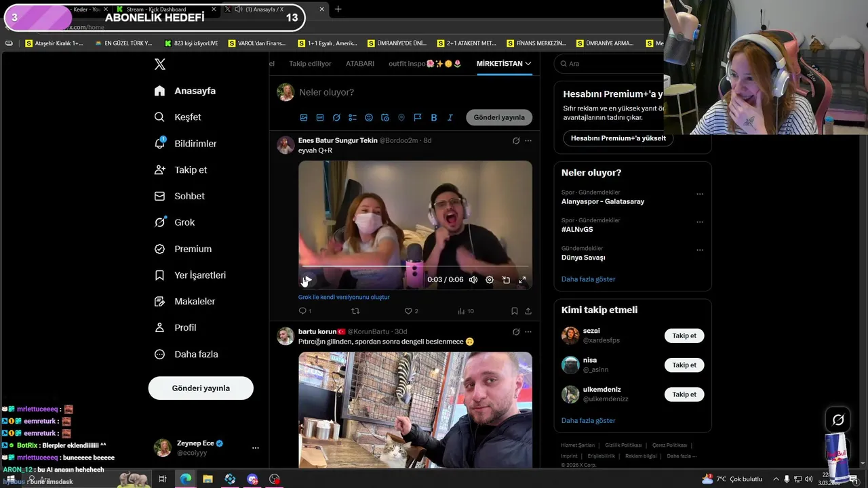This screenshot has height=488, width=868.
Task: Play the Enes Batur video
Action: point(307,280)
